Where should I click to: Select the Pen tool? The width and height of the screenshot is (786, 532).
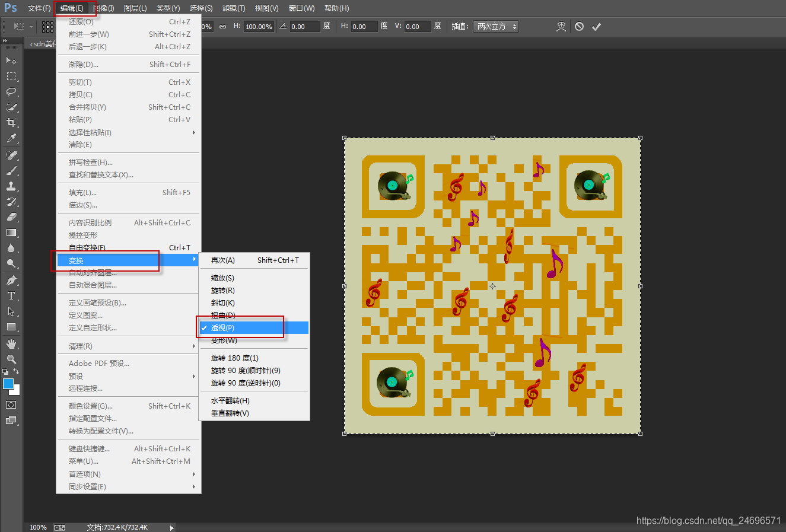tap(11, 280)
